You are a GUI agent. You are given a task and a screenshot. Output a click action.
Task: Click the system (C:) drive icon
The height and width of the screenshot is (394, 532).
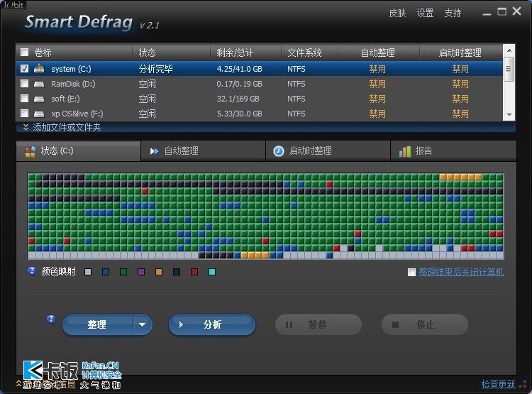point(39,69)
